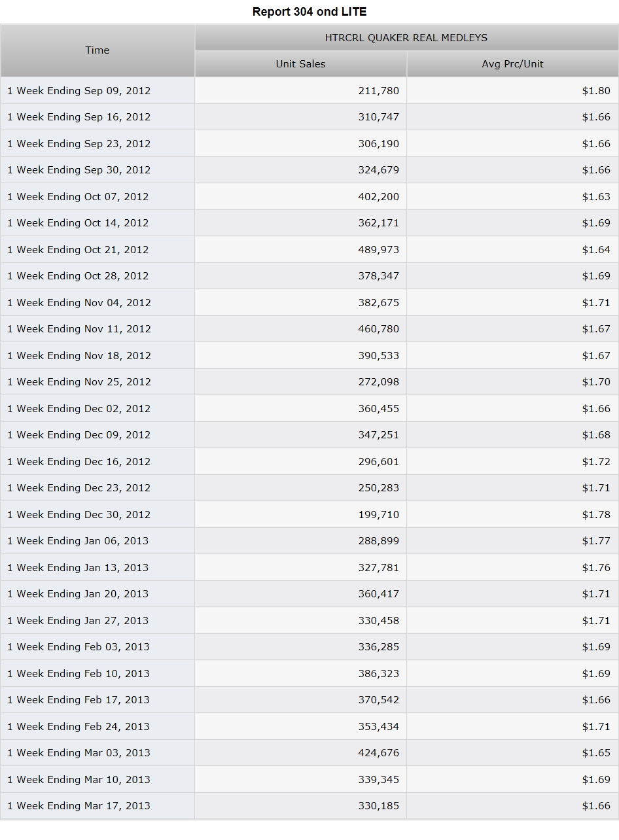Viewport: 619px width, 840px height.
Task: Select the 1 Week Ending Mar 17, 2013 row
Action: click(x=309, y=805)
